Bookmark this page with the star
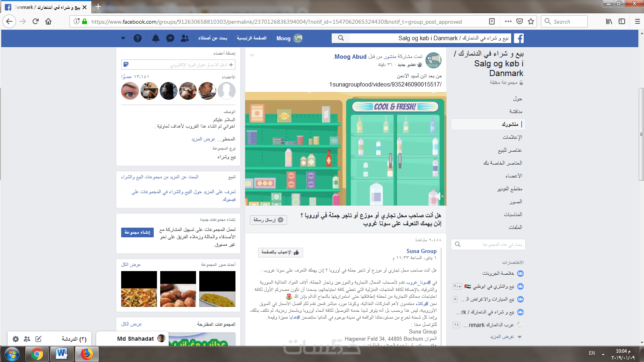644x362 pixels. point(531,21)
